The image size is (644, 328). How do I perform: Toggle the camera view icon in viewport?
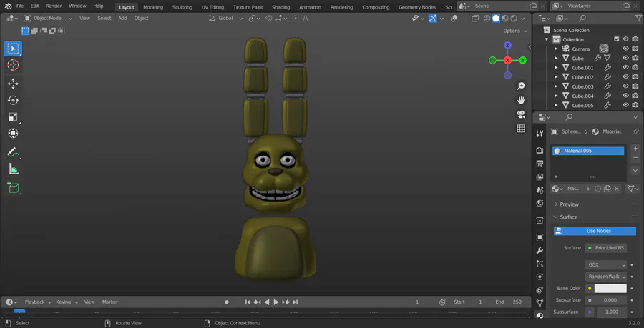pos(521,114)
